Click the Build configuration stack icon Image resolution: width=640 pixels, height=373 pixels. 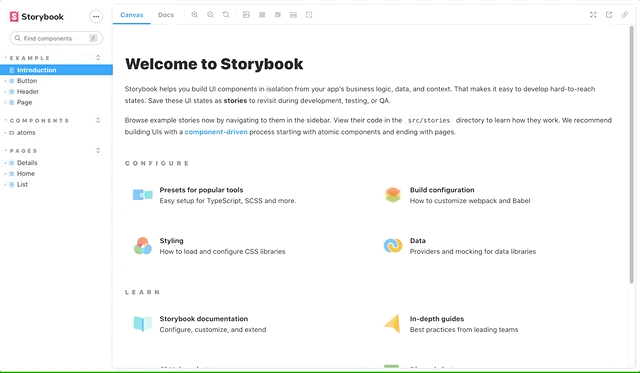point(393,195)
